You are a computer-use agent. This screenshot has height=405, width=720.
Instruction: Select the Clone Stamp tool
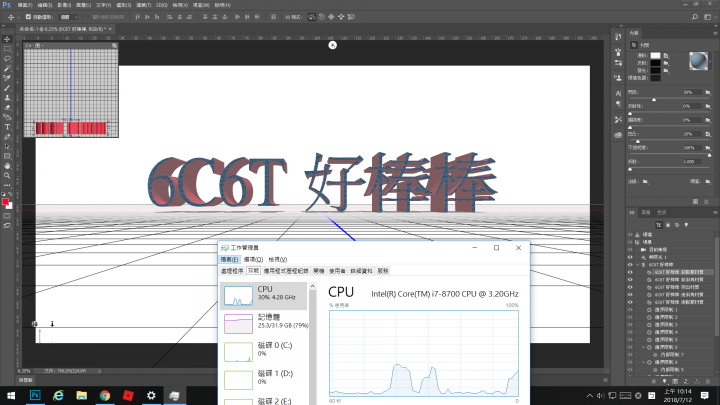(x=7, y=97)
